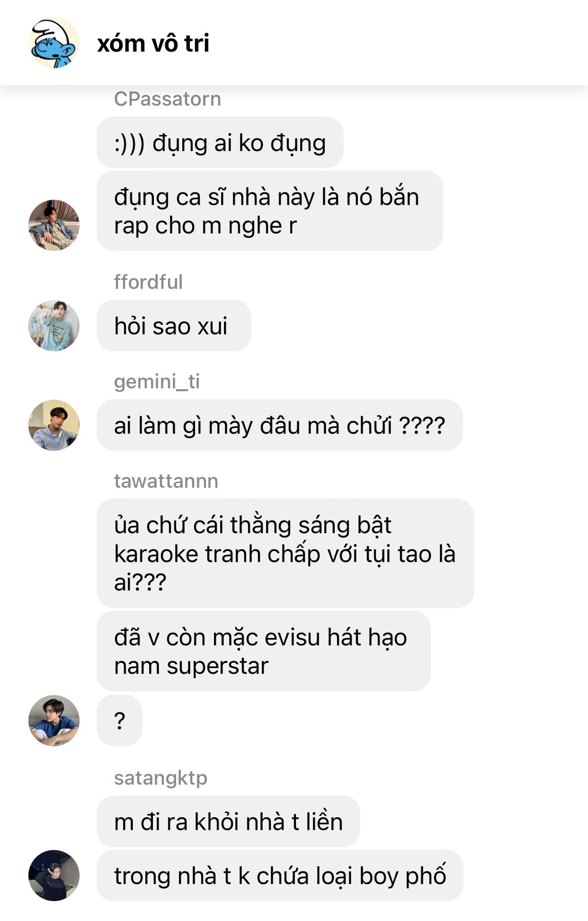Click the ffordful username label

[x=148, y=282]
